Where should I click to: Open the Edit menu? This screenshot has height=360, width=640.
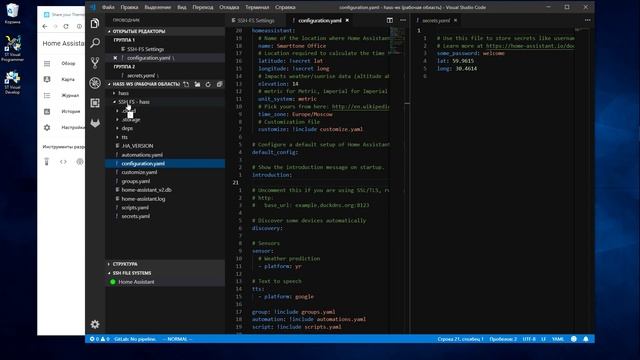[129, 7]
